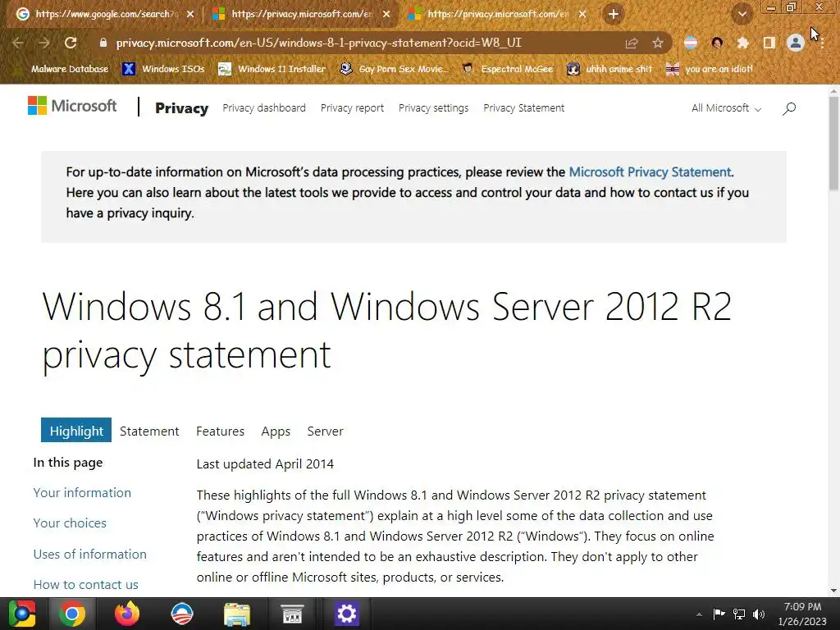840x630 pixels.
Task: Open the purple gear settings taskbar app
Action: (x=347, y=614)
